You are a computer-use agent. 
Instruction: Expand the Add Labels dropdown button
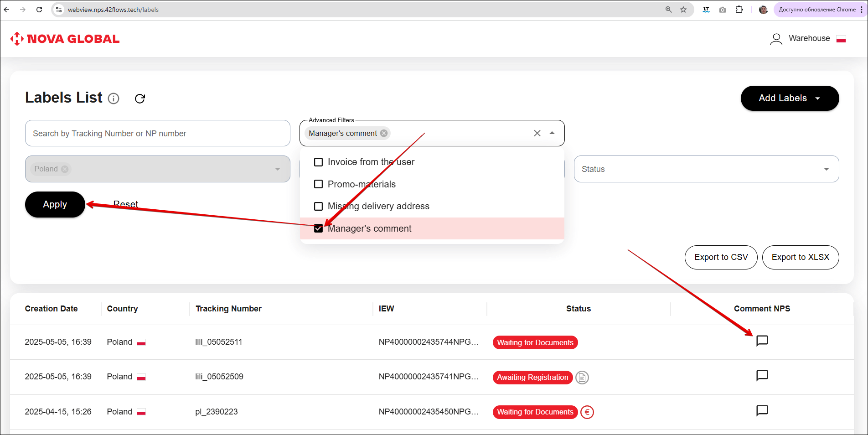[x=790, y=98]
